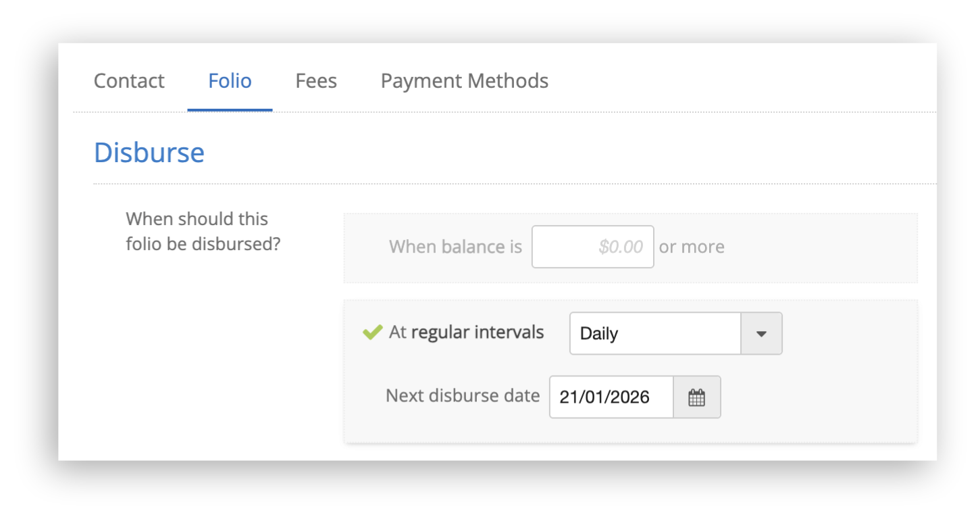Switch to the Contact tab
The width and height of the screenshot is (980, 519).
128,80
